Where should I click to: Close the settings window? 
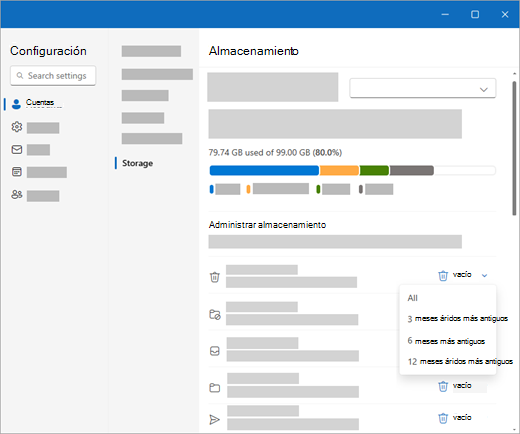(505, 14)
